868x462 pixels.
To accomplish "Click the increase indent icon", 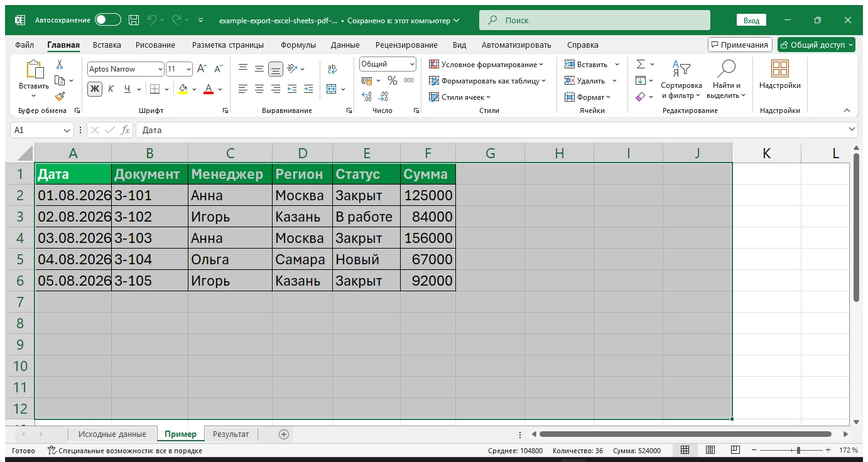I will pos(308,89).
